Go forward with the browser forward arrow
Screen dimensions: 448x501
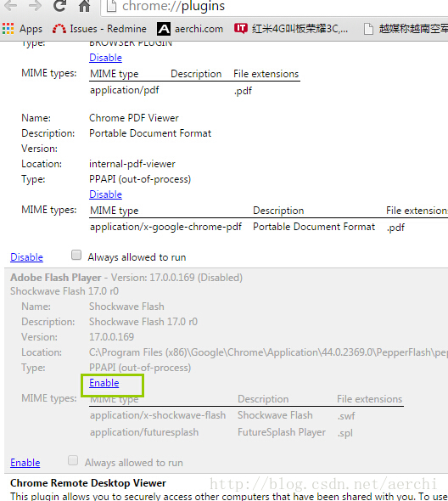35,5
